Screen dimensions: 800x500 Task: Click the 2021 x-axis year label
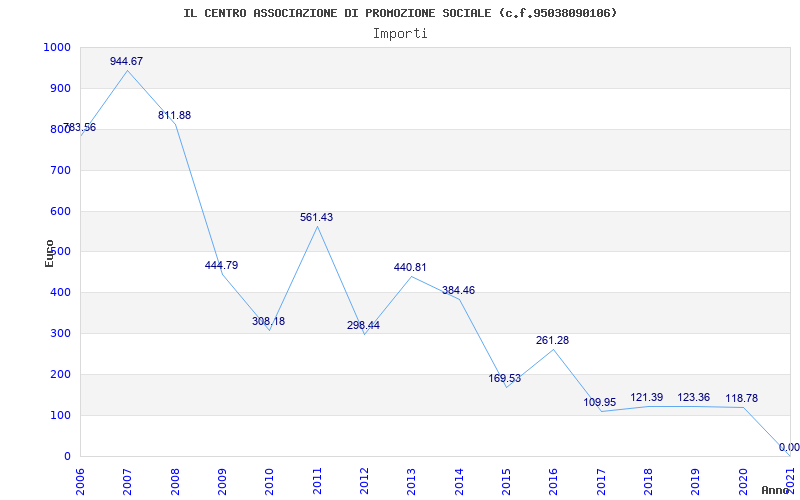click(790, 481)
